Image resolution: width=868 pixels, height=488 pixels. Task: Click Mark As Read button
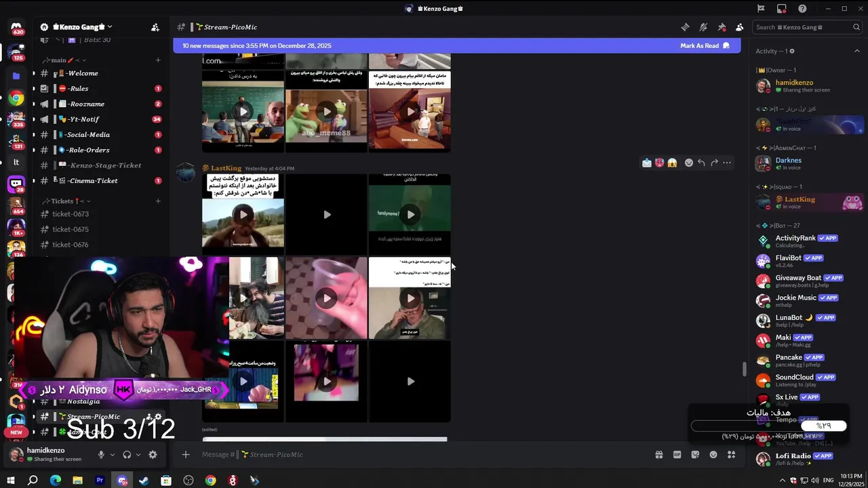point(705,46)
